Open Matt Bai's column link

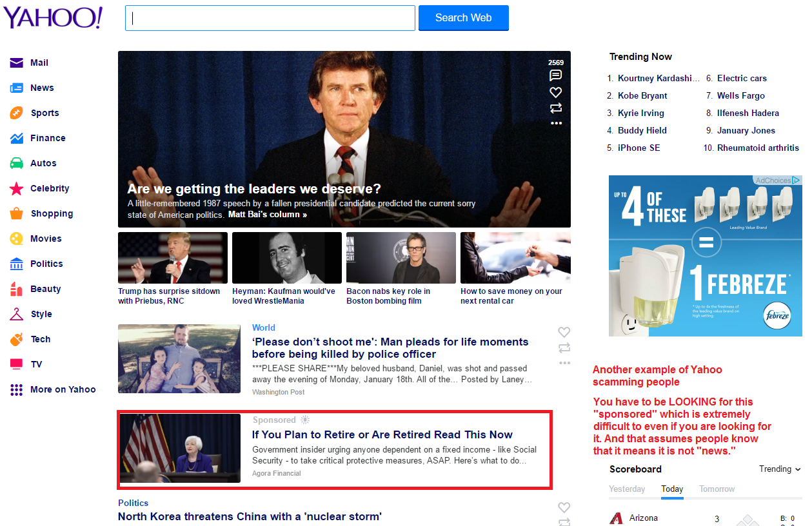click(268, 215)
